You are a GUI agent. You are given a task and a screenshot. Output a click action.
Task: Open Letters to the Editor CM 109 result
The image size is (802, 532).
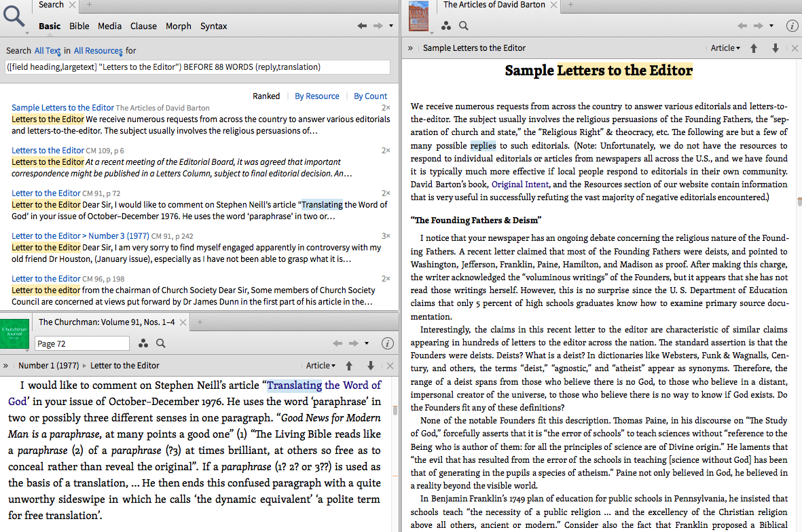click(48, 150)
